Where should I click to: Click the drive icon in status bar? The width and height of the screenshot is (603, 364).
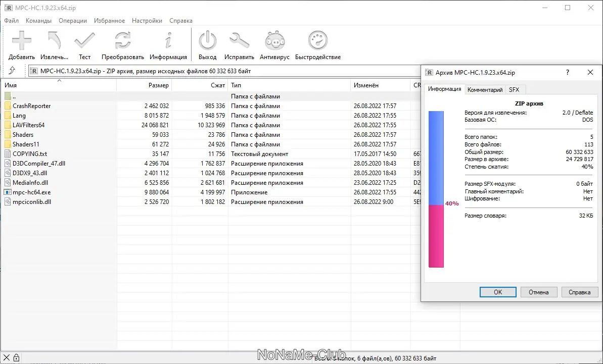pyautogui.click(x=7, y=357)
